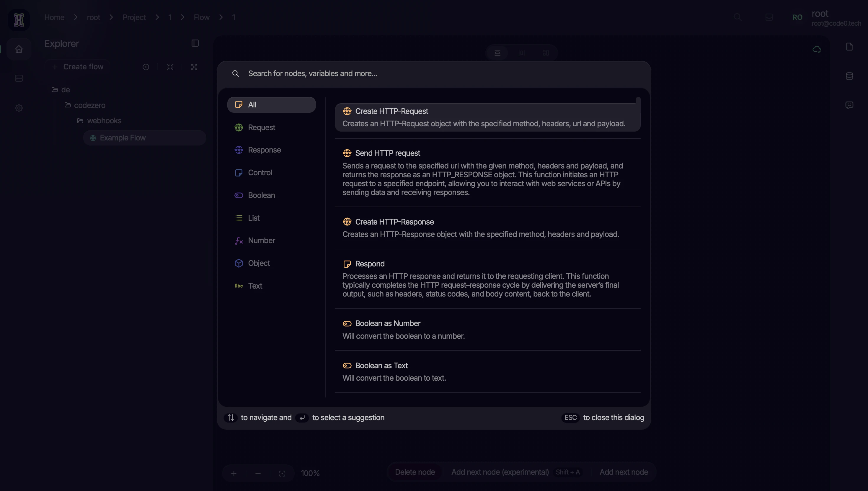Activate the leftmost canvas view toggle
Screen dimensions: 868x491
click(x=497, y=53)
